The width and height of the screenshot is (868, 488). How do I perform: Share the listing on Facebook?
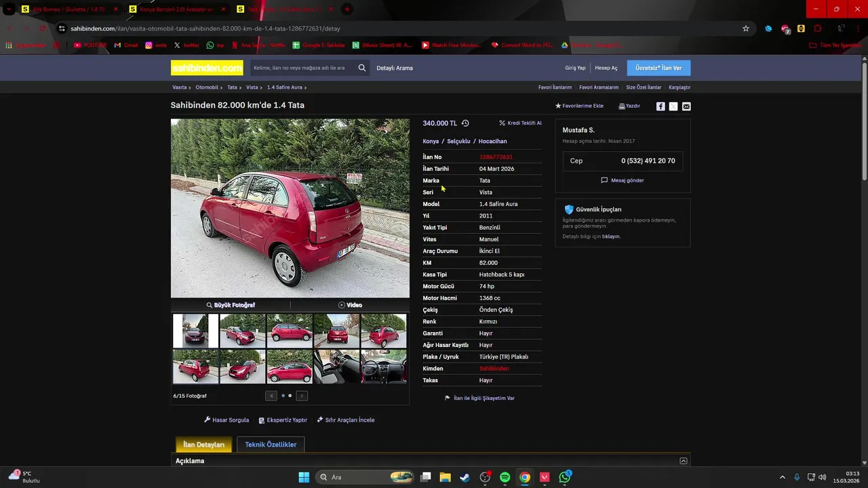click(660, 106)
